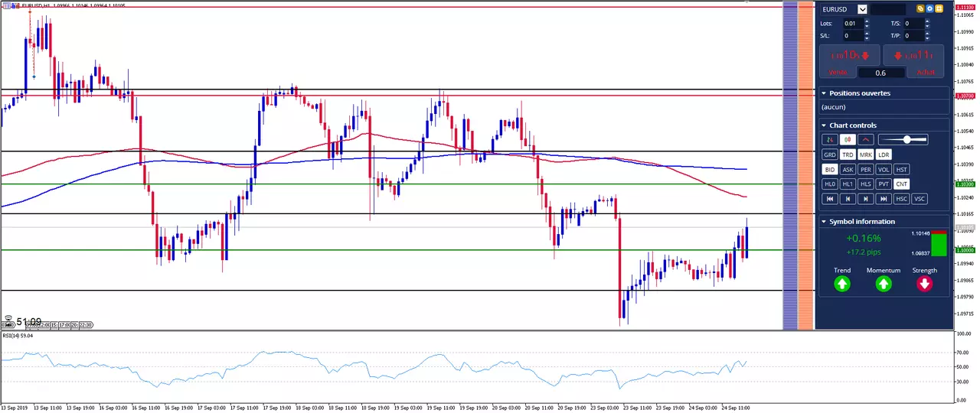Screen dimensions: 980x413
Task: Step chart back one bar
Action: point(848,199)
